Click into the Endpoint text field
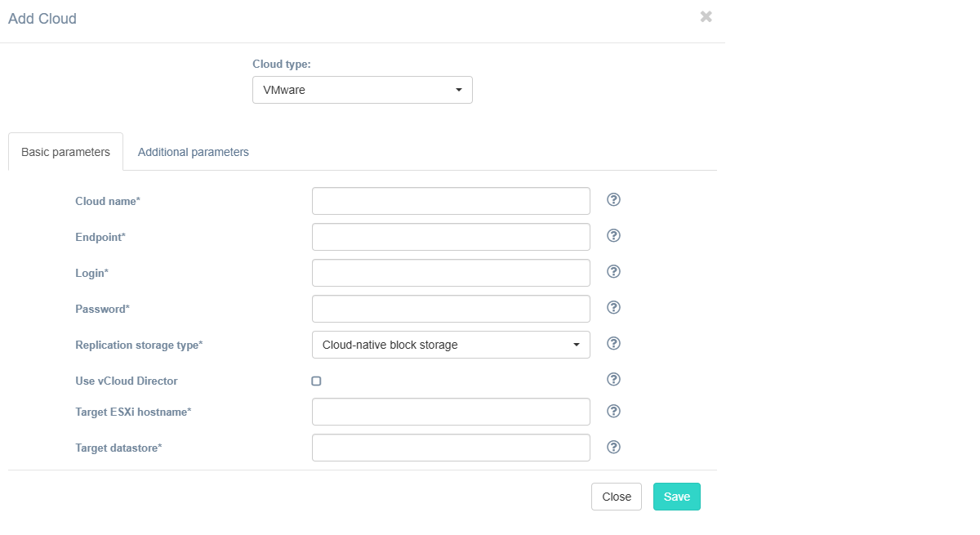Screen dimensions: 980x535 (x=451, y=237)
